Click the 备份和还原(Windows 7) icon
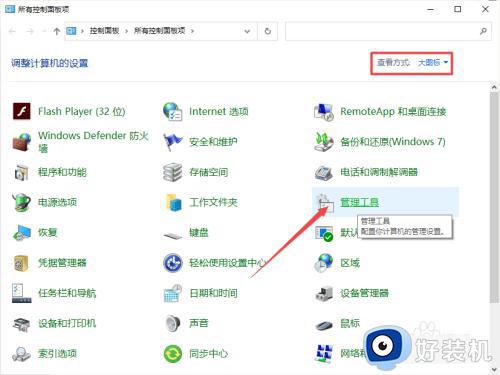Viewport: 500px width, 375px height. [324, 142]
